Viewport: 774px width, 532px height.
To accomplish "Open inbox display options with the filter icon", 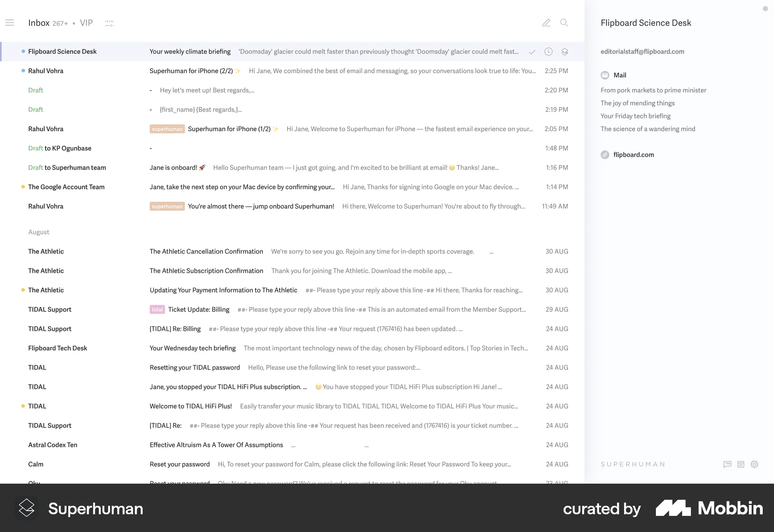I will [x=109, y=23].
